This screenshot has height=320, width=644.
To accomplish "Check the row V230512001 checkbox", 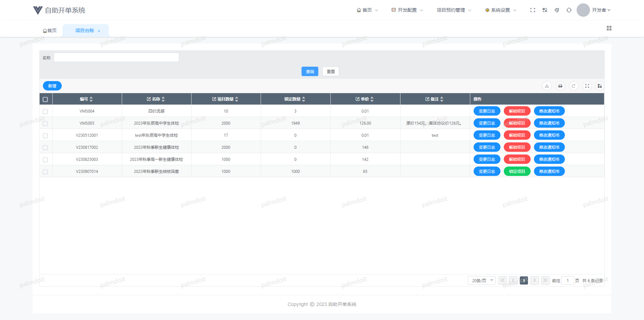I will coord(45,135).
